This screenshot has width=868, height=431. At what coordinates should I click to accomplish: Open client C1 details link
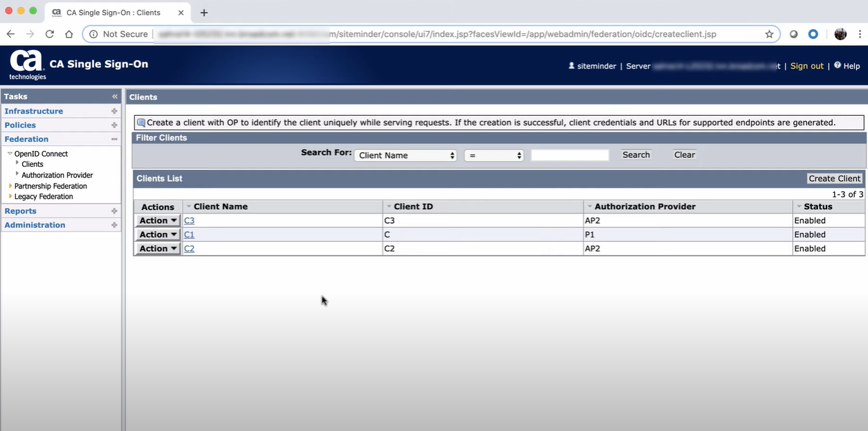(188, 234)
